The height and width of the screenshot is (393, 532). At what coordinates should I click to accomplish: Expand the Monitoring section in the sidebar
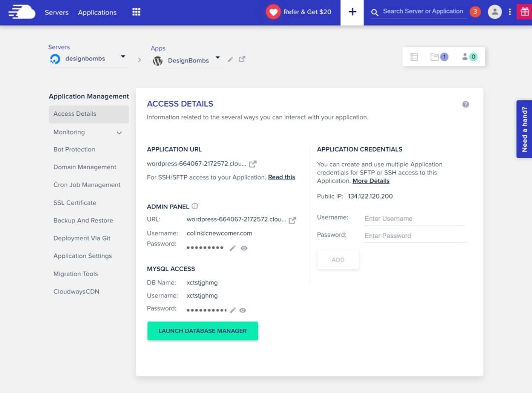(x=119, y=133)
